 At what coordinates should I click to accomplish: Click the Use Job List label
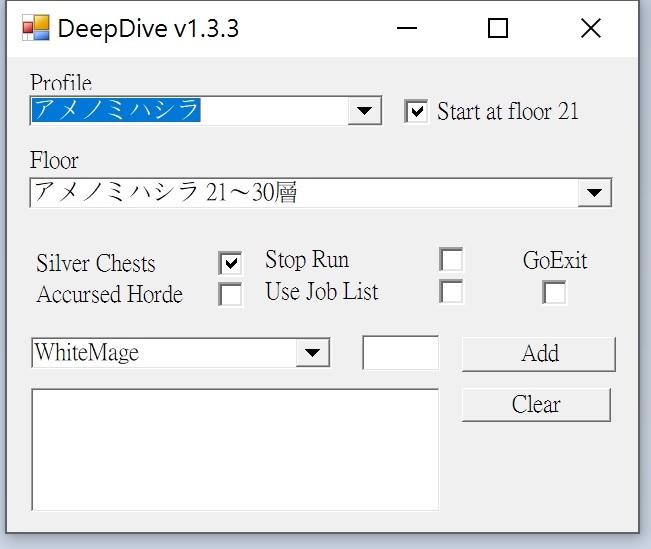[x=322, y=291]
